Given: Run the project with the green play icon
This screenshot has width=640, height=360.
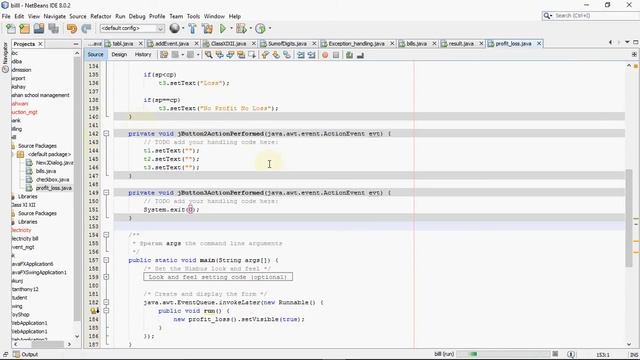Looking at the screenshot, I should (x=222, y=29).
